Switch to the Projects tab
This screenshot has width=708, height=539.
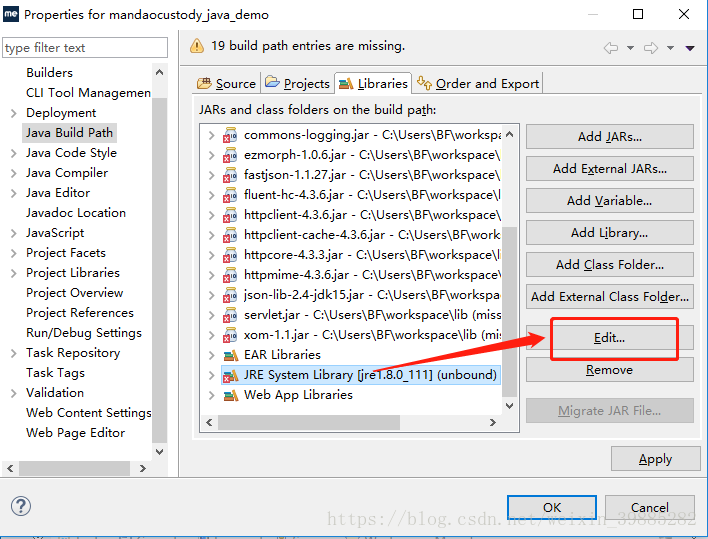click(x=298, y=84)
